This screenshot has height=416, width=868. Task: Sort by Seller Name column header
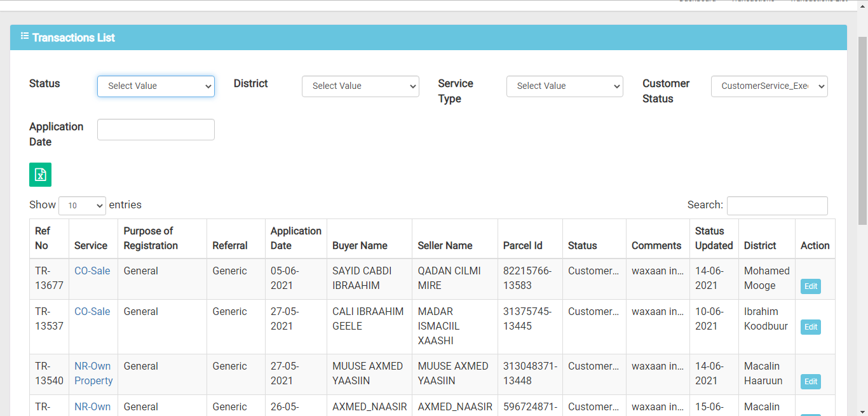455,238
